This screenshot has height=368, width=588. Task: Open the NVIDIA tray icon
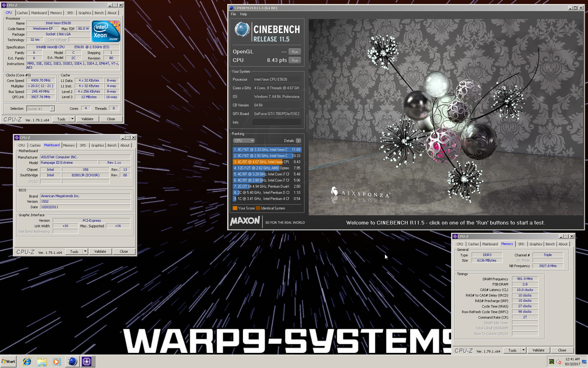(x=551, y=362)
